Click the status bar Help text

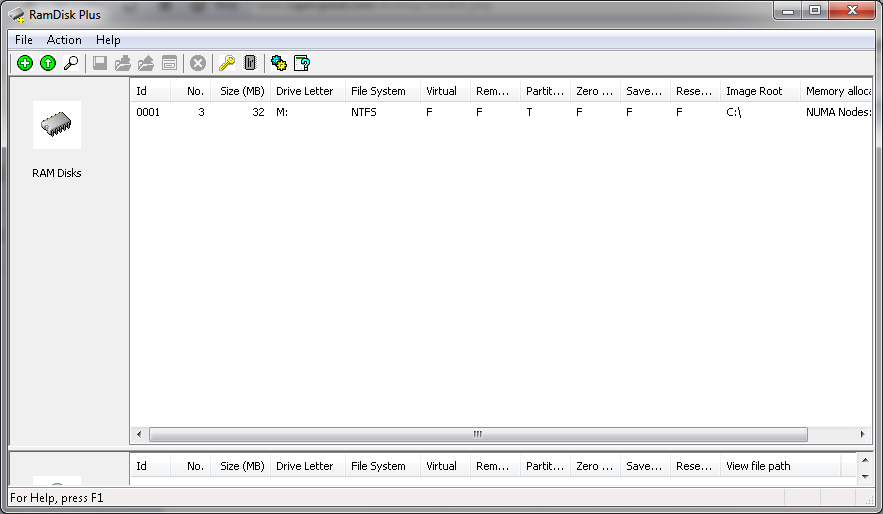[57, 498]
